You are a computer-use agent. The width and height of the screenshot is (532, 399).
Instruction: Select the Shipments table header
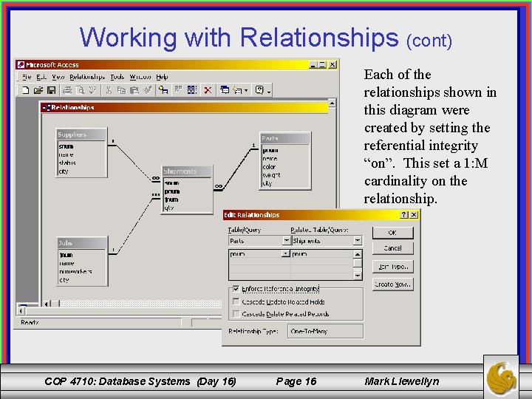[187, 171]
